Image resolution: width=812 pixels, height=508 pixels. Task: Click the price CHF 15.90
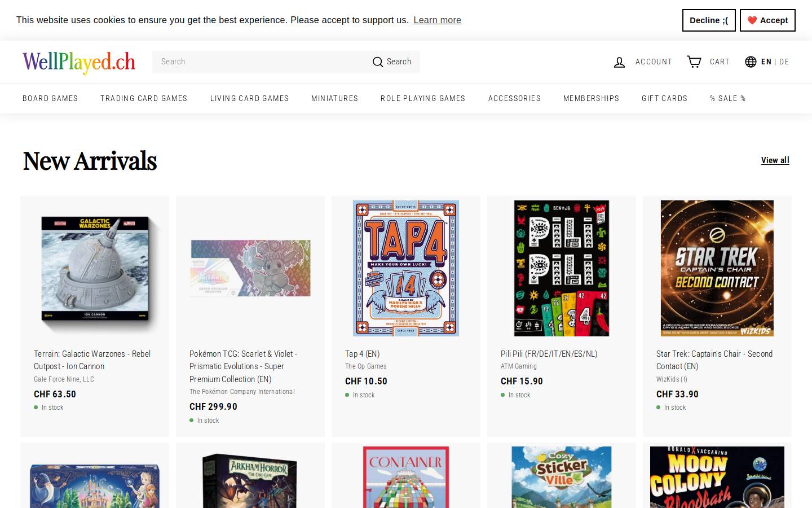522,382
